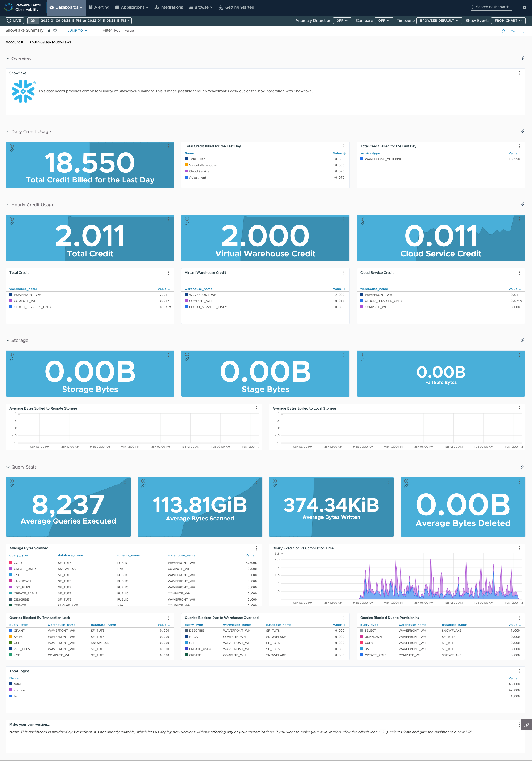Show info for Average Bytes Scanned tile
The height and width of the screenshot is (761, 532).
(x=143, y=481)
